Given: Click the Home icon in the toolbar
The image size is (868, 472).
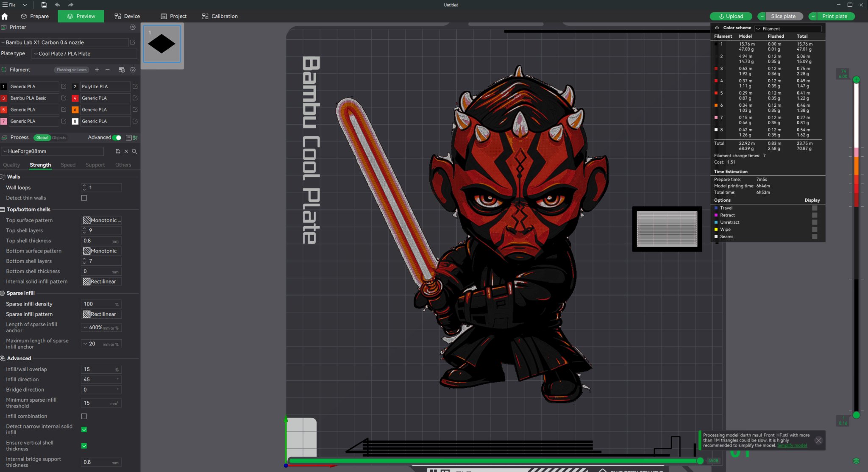Looking at the screenshot, I should coord(4,16).
